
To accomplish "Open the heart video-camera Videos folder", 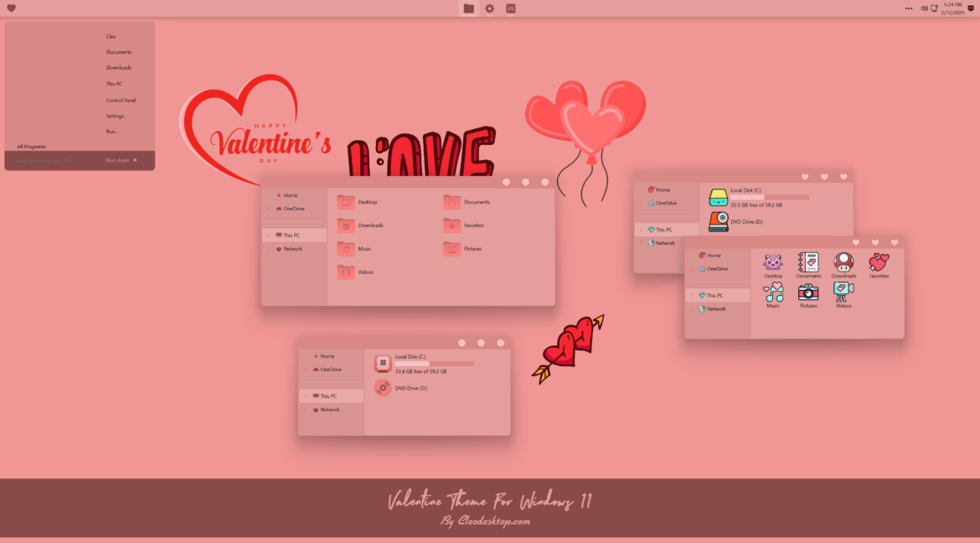I will [843, 292].
